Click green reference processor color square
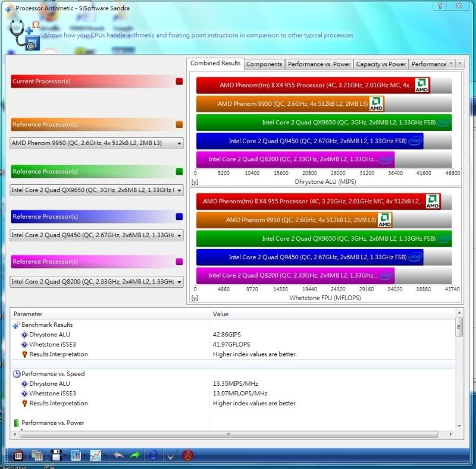The image size is (476, 469). 179,172
